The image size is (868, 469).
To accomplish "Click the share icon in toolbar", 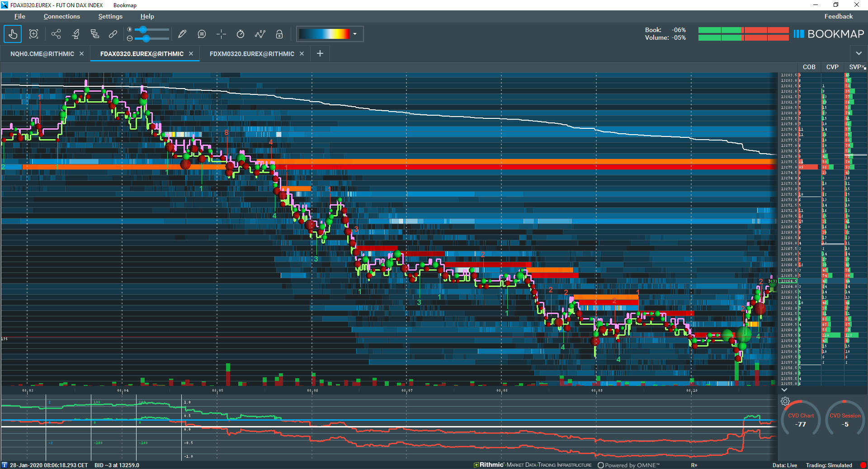I will click(56, 34).
